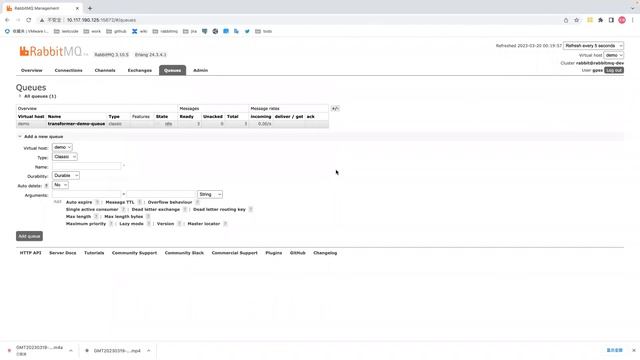Image resolution: width=640 pixels, height=360 pixels.
Task: Open the work bookmark folder
Action: coord(92,31)
